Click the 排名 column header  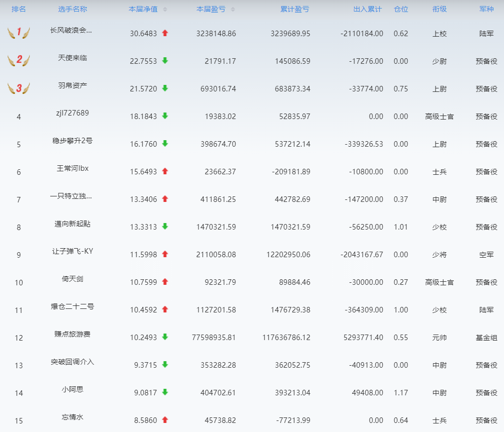[x=19, y=9]
